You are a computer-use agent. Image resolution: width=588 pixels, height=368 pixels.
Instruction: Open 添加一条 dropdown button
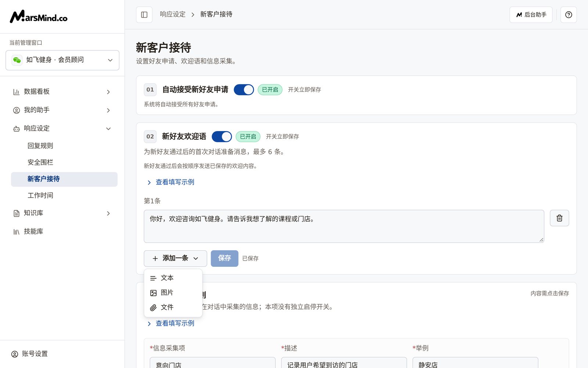[175, 258]
